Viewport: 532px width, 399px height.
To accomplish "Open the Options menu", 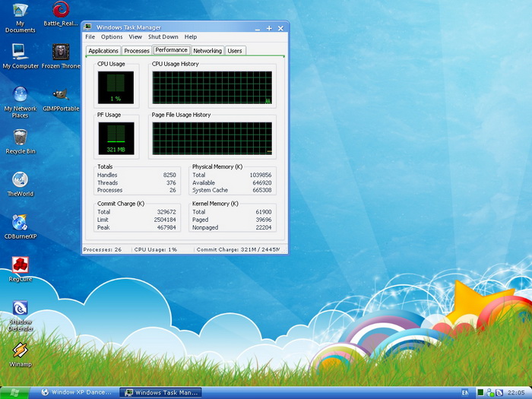I will (x=112, y=36).
